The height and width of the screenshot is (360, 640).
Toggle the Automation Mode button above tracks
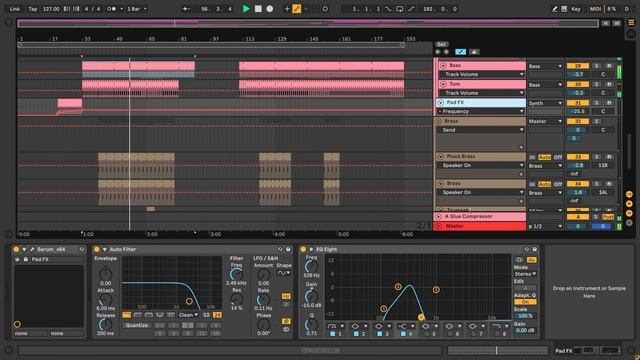pos(460,52)
